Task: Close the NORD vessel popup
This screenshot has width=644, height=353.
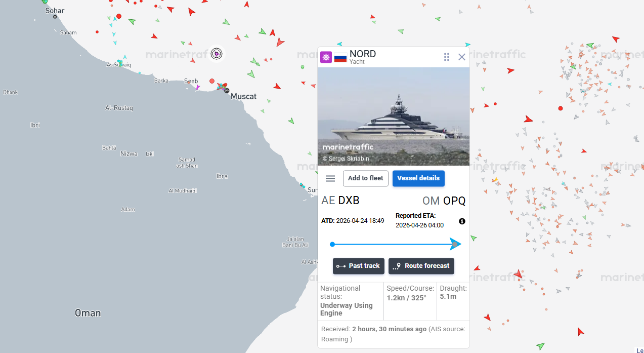Action: coord(462,57)
